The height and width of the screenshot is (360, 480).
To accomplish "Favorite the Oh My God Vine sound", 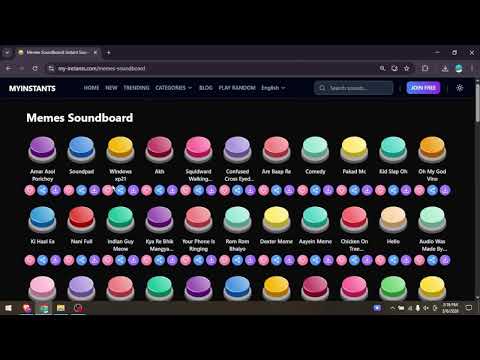I will tap(420, 190).
